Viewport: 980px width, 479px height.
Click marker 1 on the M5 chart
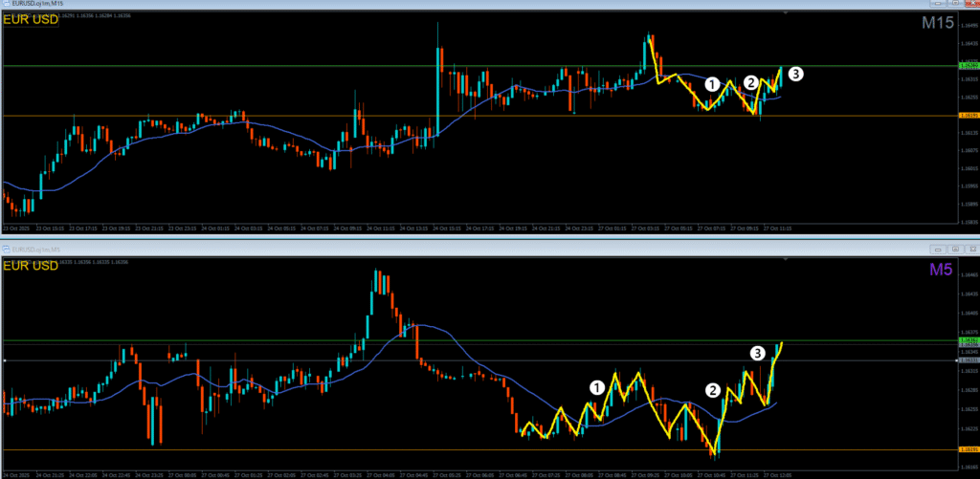pos(597,387)
